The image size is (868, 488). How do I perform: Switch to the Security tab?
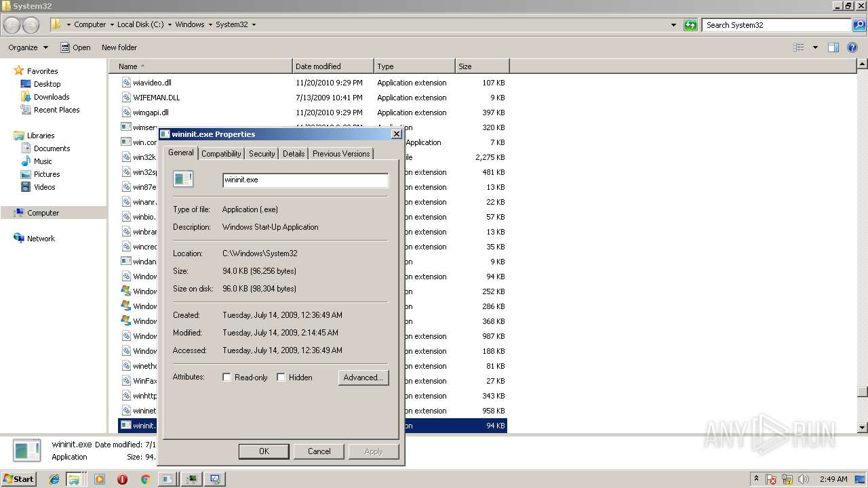click(x=262, y=154)
